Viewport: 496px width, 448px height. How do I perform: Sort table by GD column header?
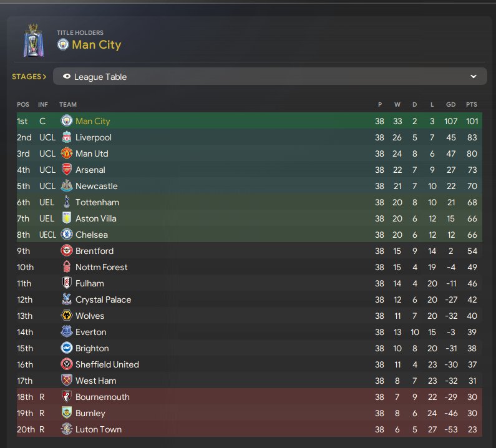(x=450, y=104)
